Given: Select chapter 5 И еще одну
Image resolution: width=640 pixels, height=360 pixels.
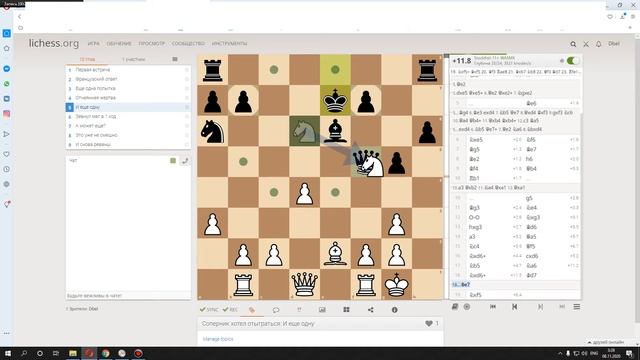Looking at the screenshot, I should (x=128, y=107).
